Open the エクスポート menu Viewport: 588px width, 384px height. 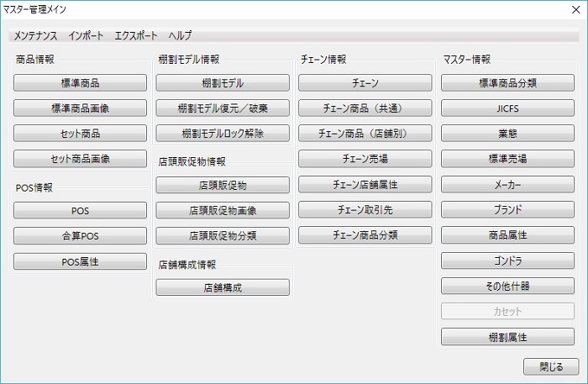[x=136, y=35]
